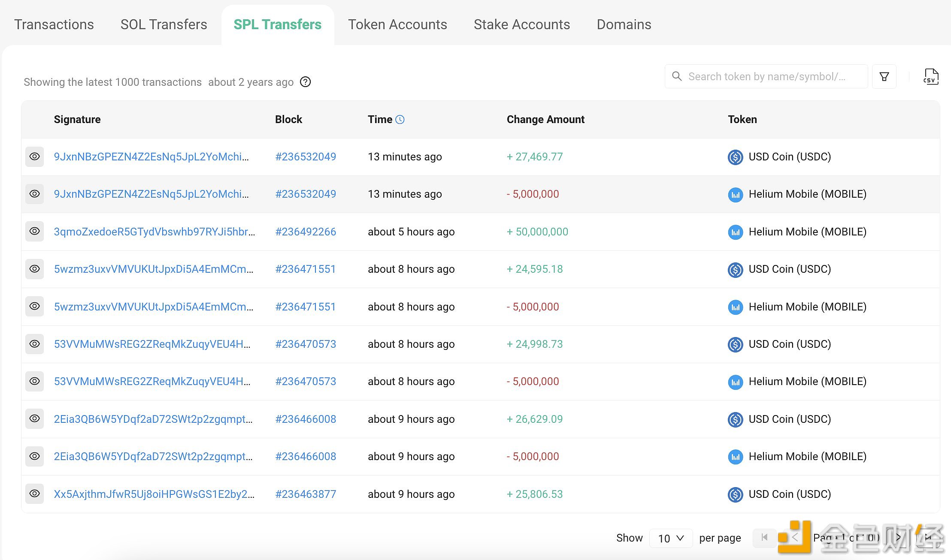Screen dimensions: 951x560
Task: Toggle eye icon for 53VVMuMWsREG2ZReqMkZuqy transaction
Action: 35,344
